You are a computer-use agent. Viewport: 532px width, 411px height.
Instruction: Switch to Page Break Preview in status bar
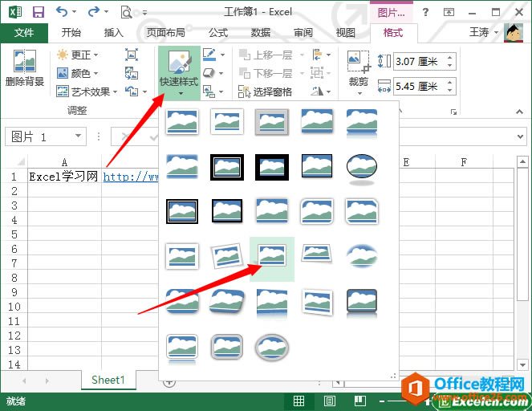tap(360, 401)
